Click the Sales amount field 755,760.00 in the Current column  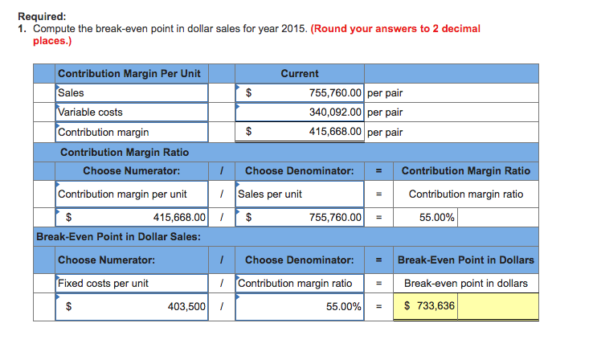(x=300, y=92)
